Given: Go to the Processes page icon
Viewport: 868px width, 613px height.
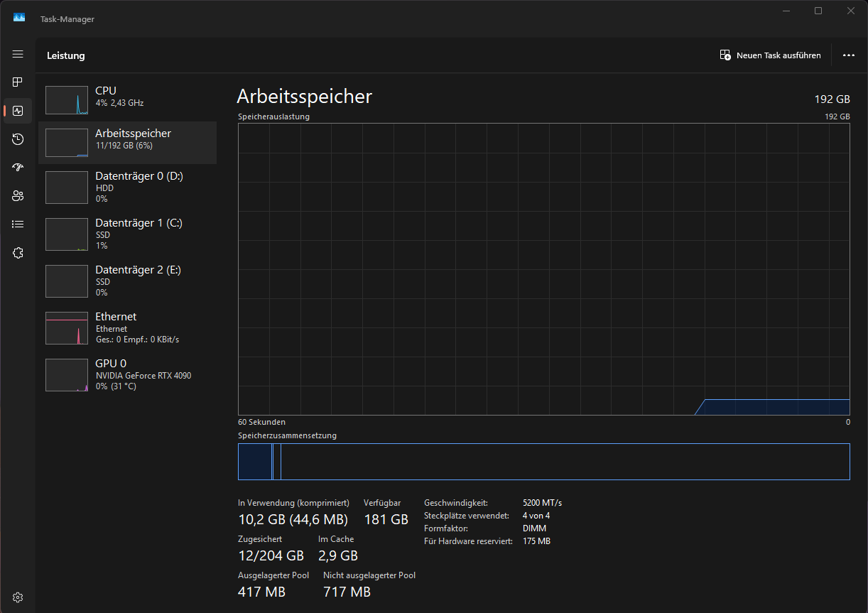Looking at the screenshot, I should pos(18,82).
